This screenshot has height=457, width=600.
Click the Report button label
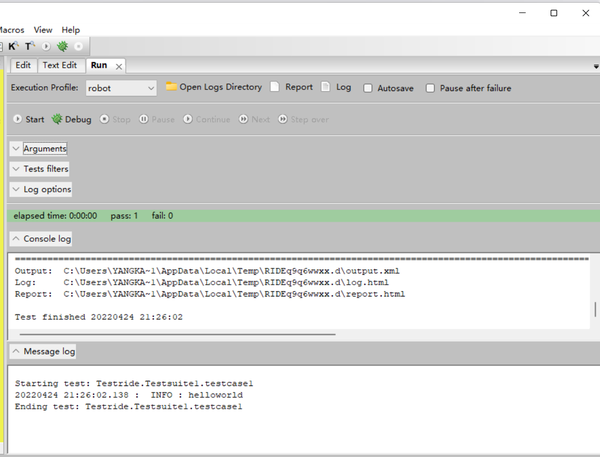pos(299,87)
